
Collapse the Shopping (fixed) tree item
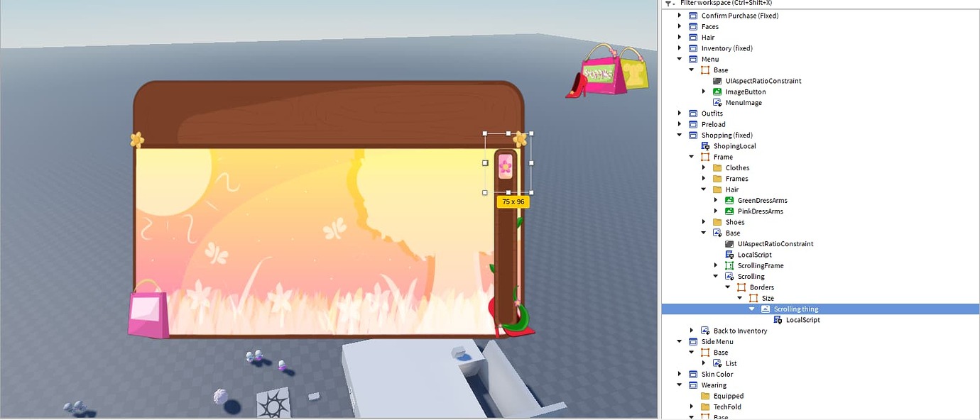(x=680, y=135)
